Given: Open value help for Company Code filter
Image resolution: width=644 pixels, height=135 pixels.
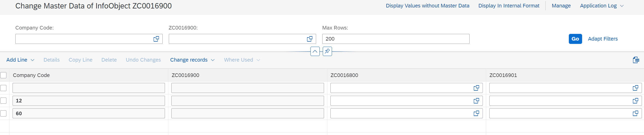Looking at the screenshot, I should point(156,39).
